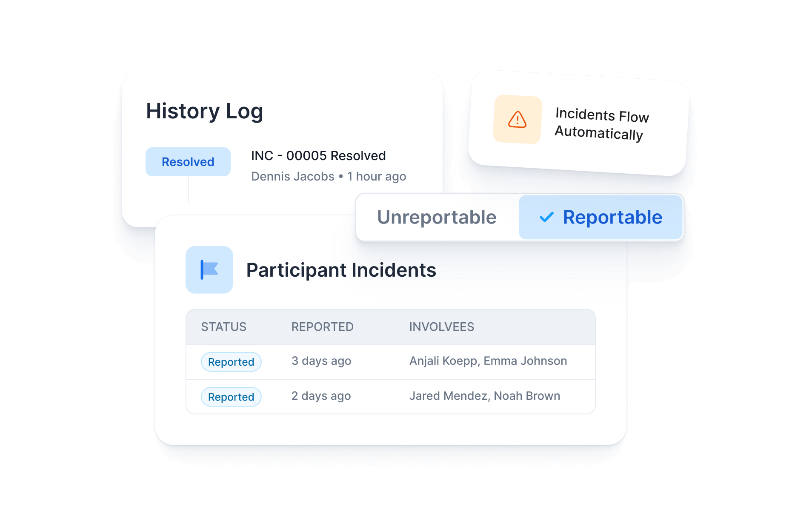The image size is (812, 516).
Task: Click the 2 days ago reported time
Action: click(321, 396)
